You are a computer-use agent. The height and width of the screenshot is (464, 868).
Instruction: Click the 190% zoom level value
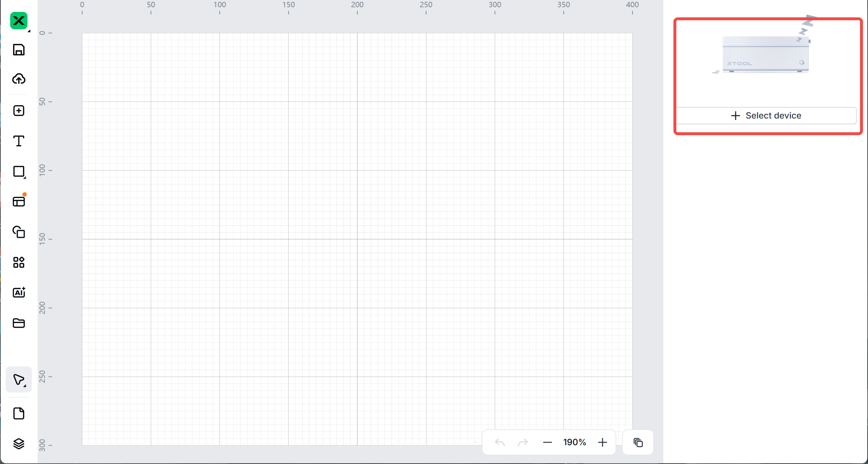574,442
